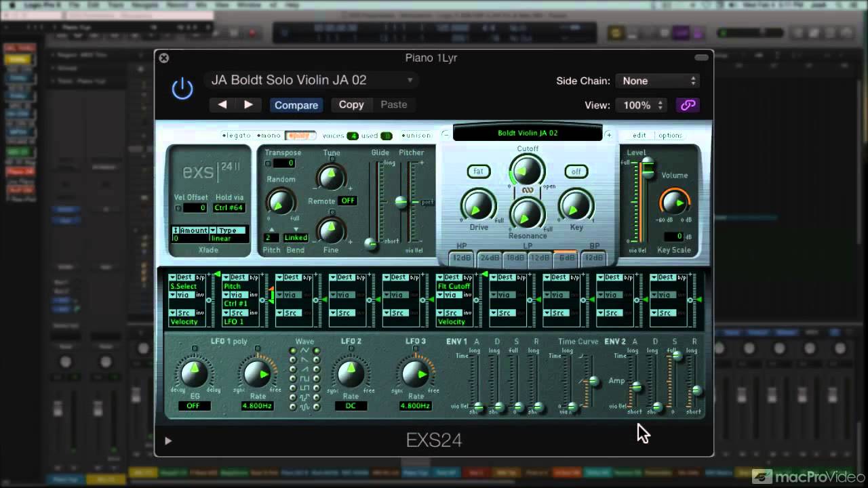The image size is (868, 488).
Task: Select LP 24dB filter mode
Action: point(489,258)
